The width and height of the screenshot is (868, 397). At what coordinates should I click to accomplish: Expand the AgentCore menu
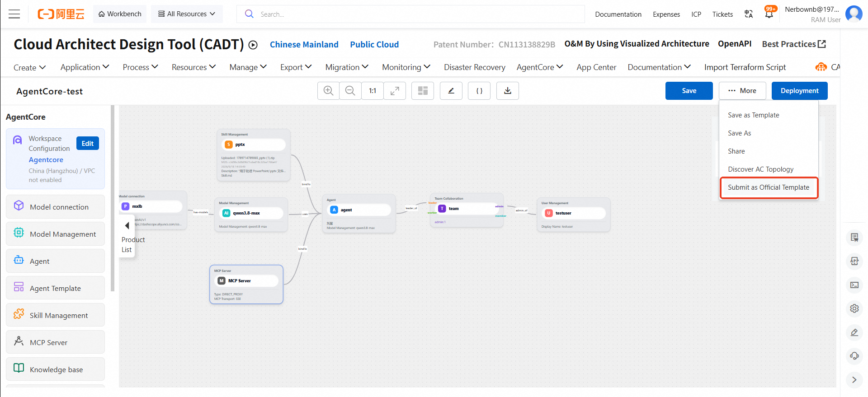540,67
